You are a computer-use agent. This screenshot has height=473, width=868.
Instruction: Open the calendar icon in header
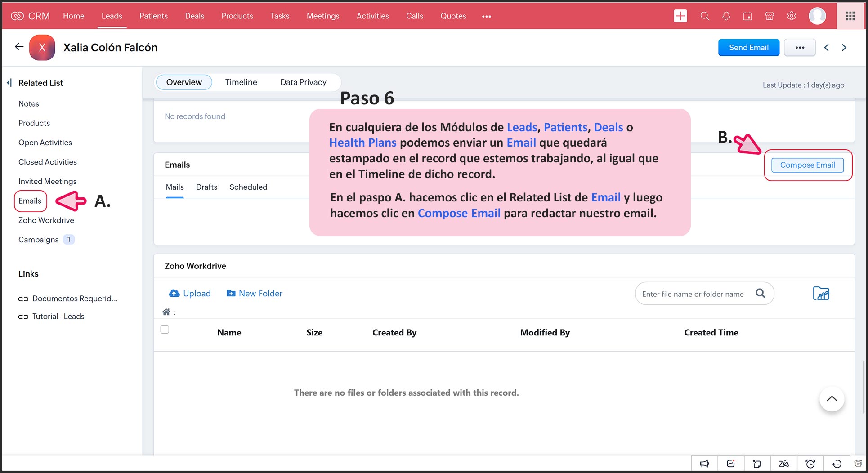coord(747,16)
